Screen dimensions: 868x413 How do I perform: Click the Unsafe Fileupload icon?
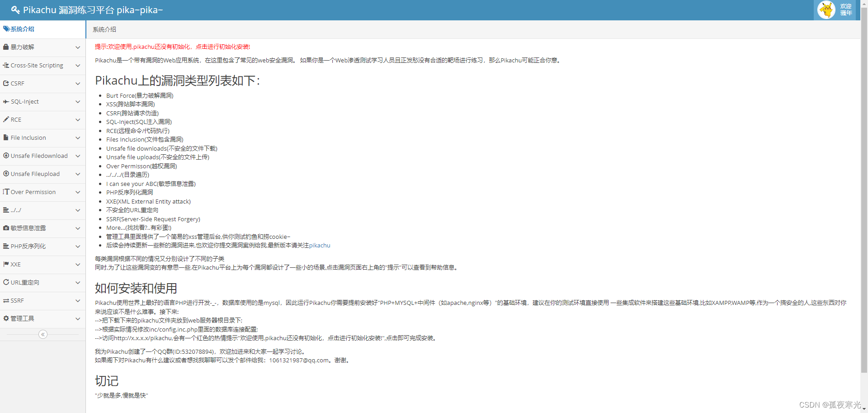coord(6,174)
